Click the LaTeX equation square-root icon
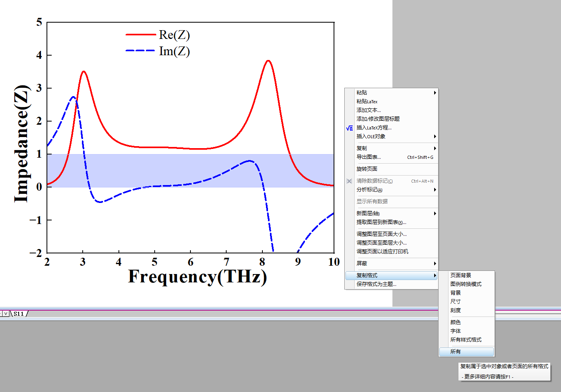561x392 pixels. (349, 128)
